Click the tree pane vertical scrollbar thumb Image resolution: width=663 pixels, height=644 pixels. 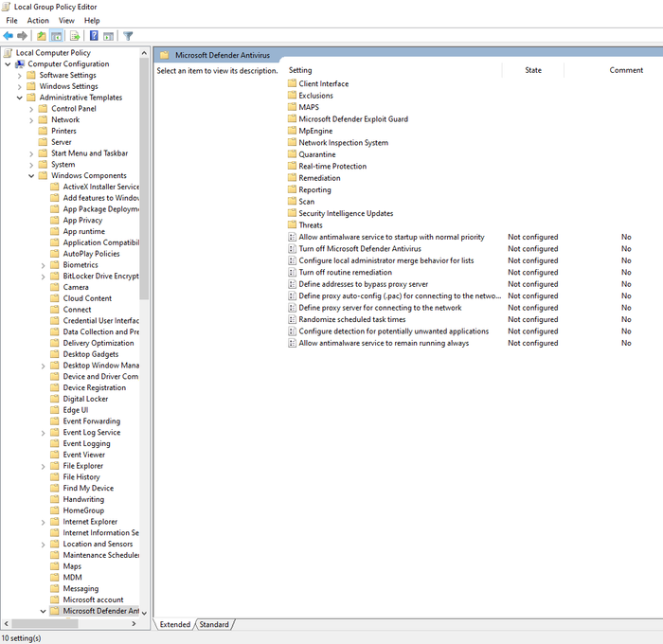pos(144,179)
